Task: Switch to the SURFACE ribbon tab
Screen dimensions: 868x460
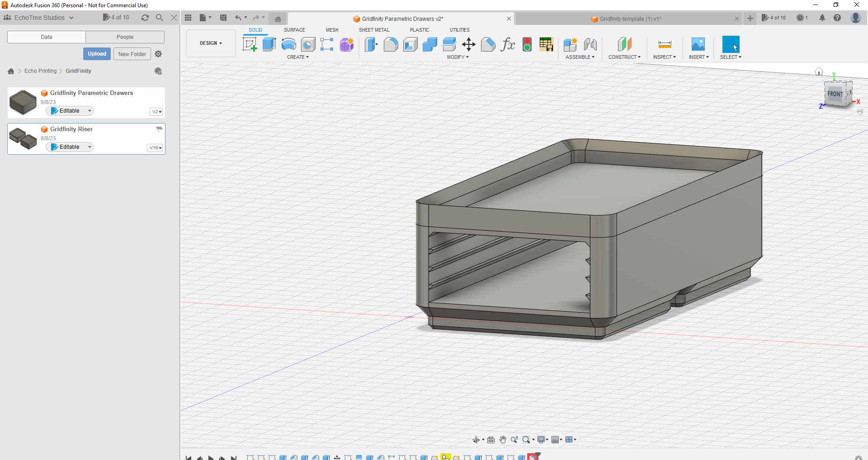Action: pyautogui.click(x=294, y=30)
